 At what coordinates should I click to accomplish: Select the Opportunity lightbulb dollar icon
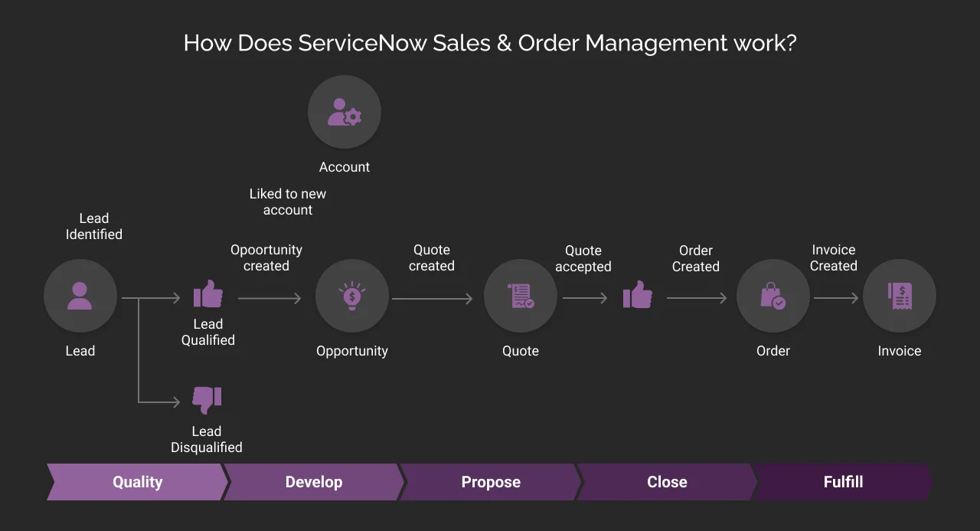pyautogui.click(x=352, y=296)
